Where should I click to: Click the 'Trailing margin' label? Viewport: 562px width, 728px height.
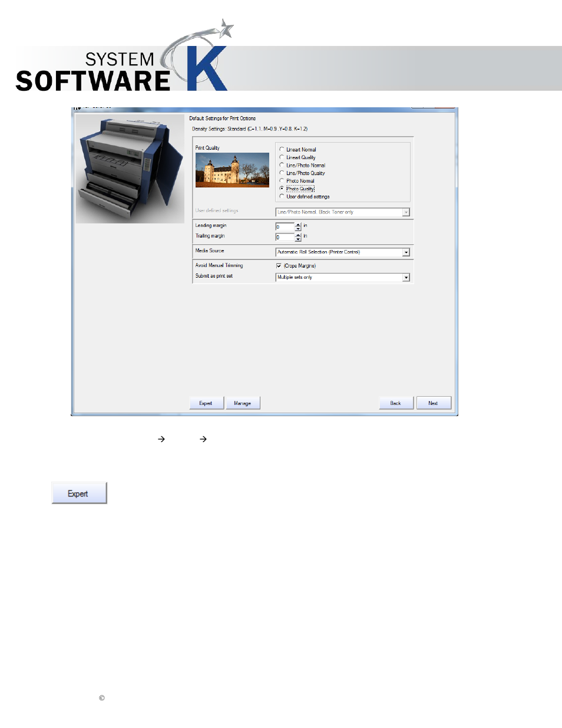click(x=210, y=236)
